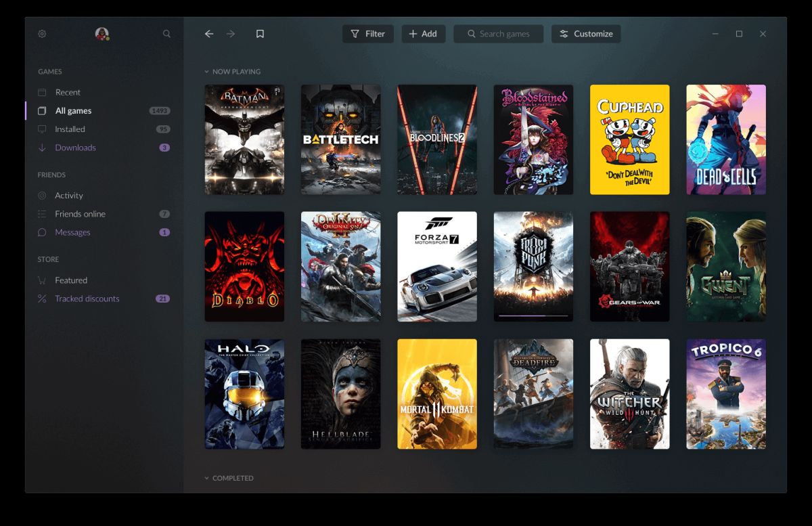Navigate back using the left arrow

(208, 33)
